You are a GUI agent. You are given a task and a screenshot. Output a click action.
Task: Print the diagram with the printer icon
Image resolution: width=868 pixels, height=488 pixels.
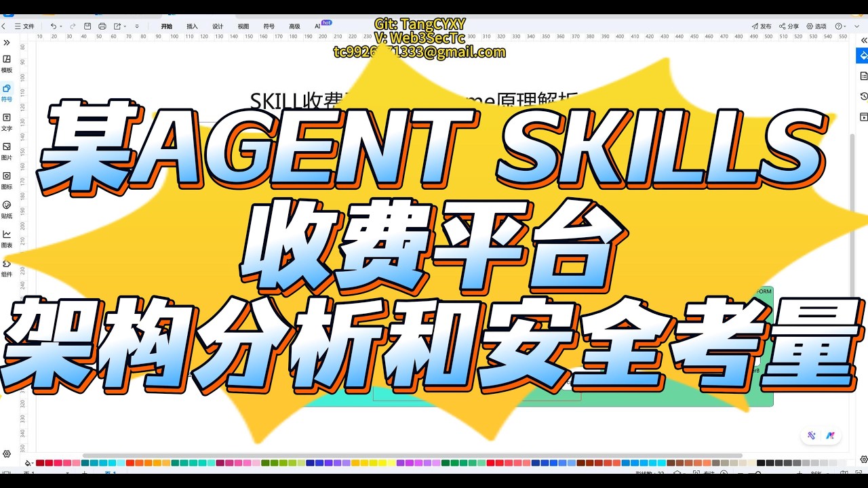102,26
